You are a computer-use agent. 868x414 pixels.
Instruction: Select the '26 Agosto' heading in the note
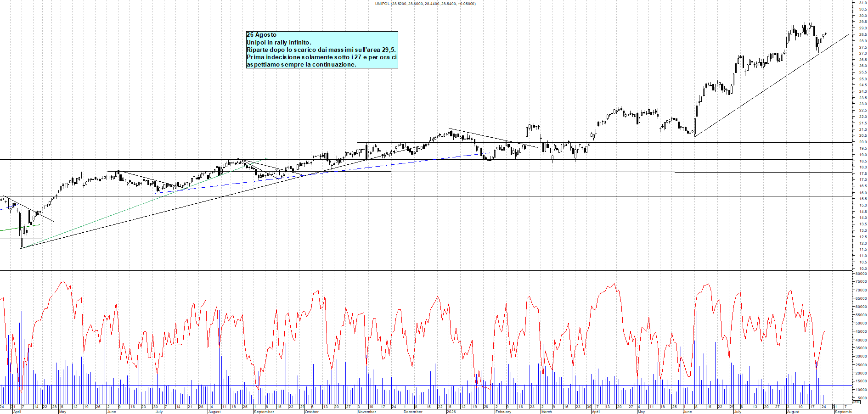(262, 35)
